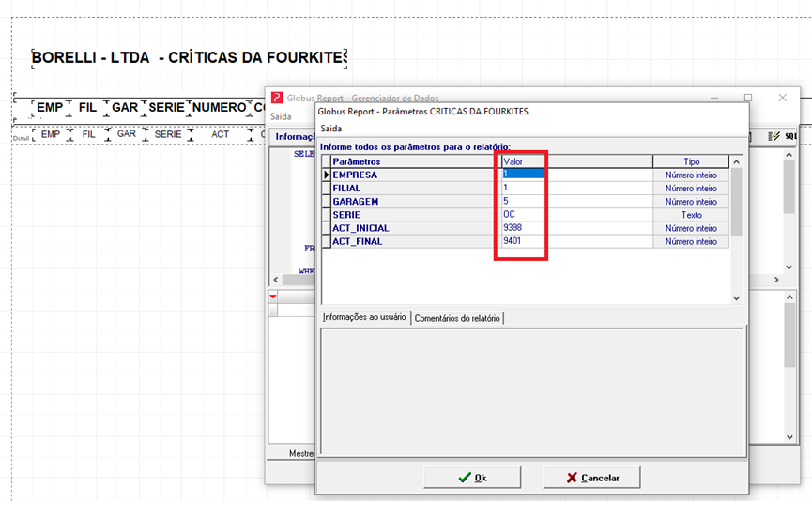Click Globus Report icon in Gerenciador title bar
Screen dimensions: 812x518
coord(277,98)
